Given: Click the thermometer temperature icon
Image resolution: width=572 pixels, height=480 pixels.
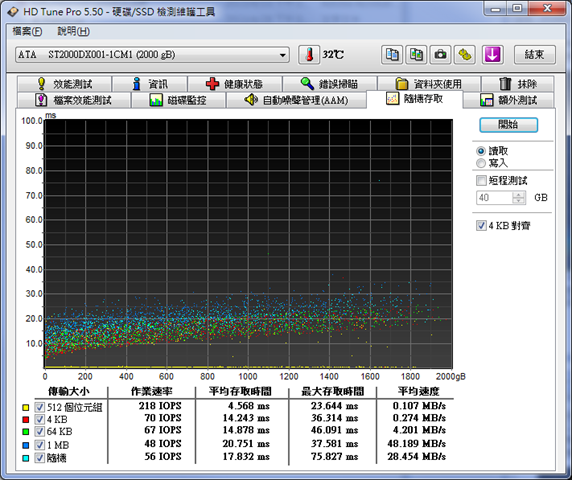Looking at the screenshot, I should [309, 55].
